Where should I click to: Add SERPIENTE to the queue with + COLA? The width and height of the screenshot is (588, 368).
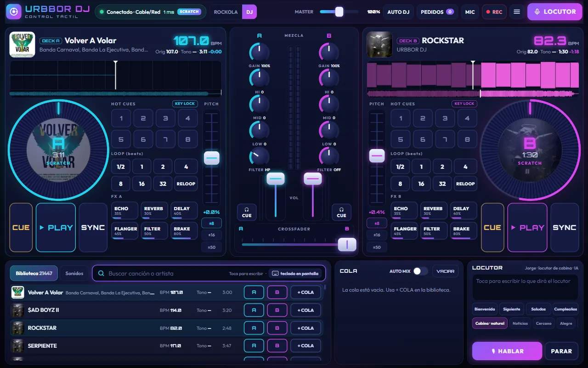305,345
